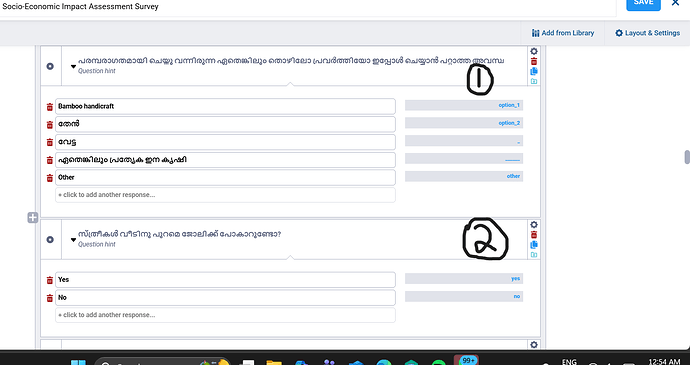Remove the തേൻ option
690x365 pixels.
tap(50, 125)
